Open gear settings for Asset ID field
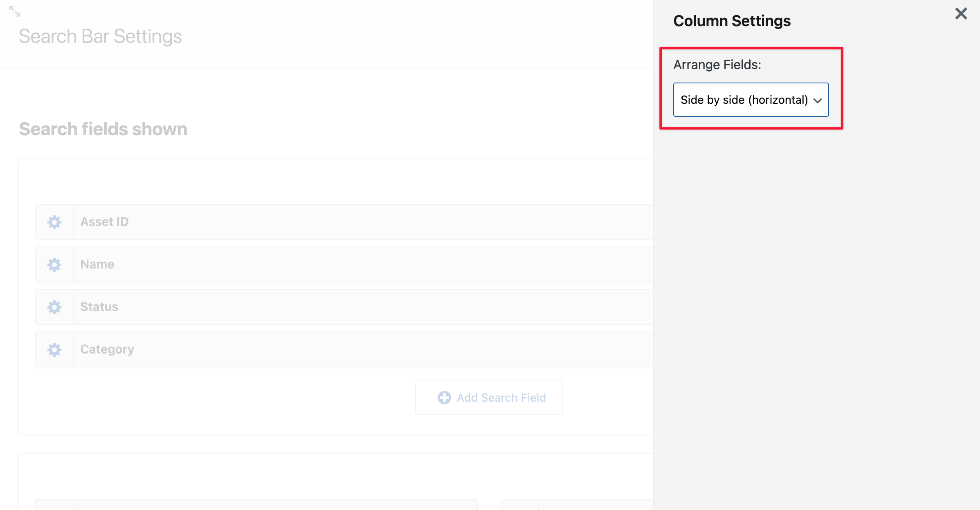 pyautogui.click(x=54, y=222)
